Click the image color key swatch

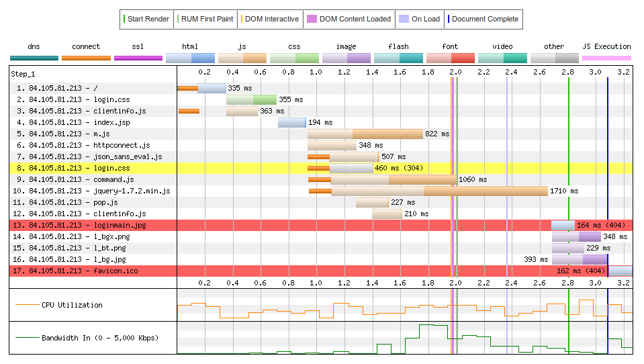(x=347, y=58)
